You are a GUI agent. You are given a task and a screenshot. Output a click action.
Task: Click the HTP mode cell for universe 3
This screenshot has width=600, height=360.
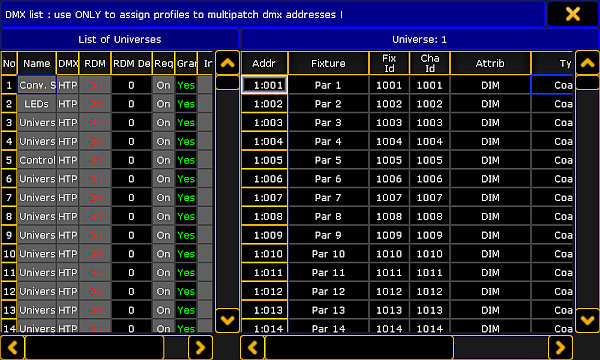68,122
